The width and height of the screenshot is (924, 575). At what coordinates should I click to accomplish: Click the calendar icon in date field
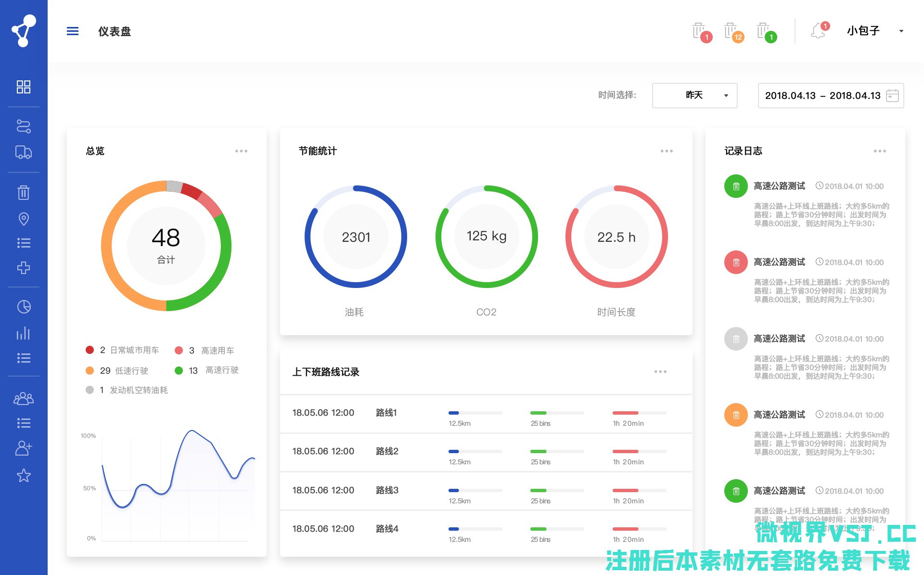[x=892, y=95]
